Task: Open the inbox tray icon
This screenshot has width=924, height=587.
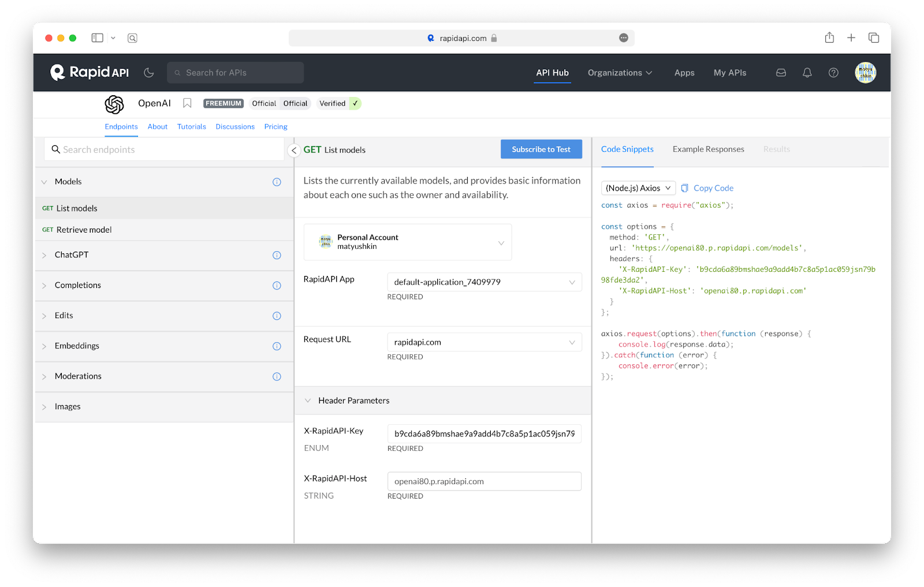Action: point(781,73)
